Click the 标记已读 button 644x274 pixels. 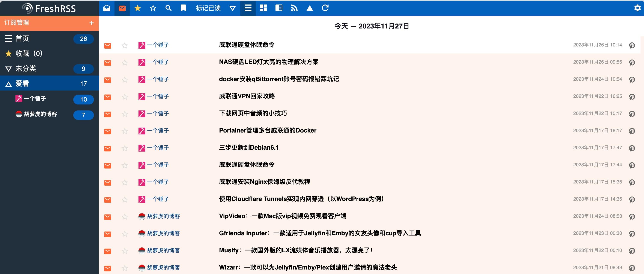[x=208, y=8]
